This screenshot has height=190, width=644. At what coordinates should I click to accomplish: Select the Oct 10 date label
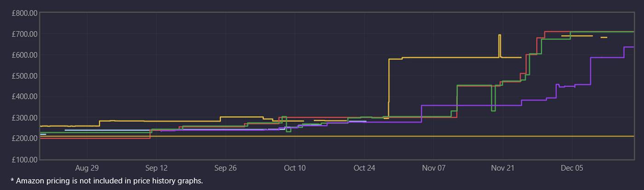[x=295, y=168]
